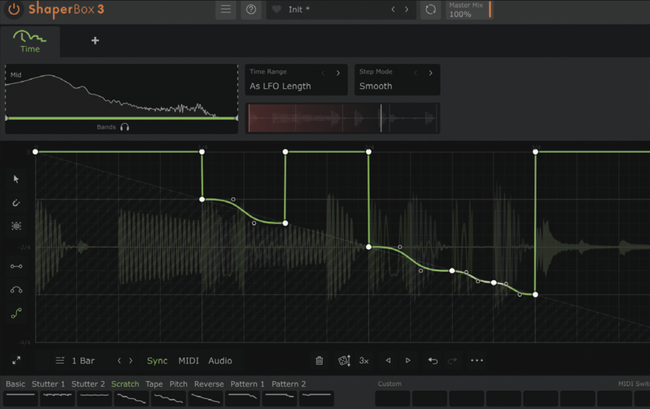Select the straight line tool
Viewport: 650px width, 409px height.
16,266
